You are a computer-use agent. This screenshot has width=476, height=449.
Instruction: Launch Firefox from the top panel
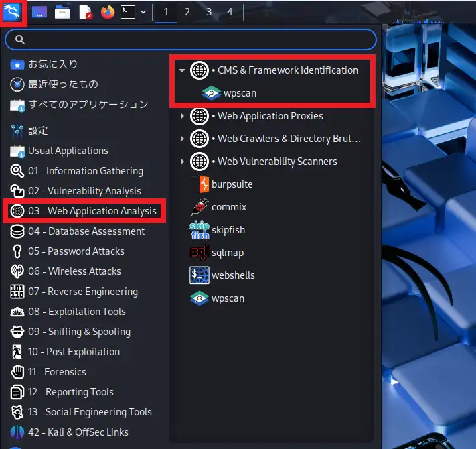pyautogui.click(x=108, y=13)
